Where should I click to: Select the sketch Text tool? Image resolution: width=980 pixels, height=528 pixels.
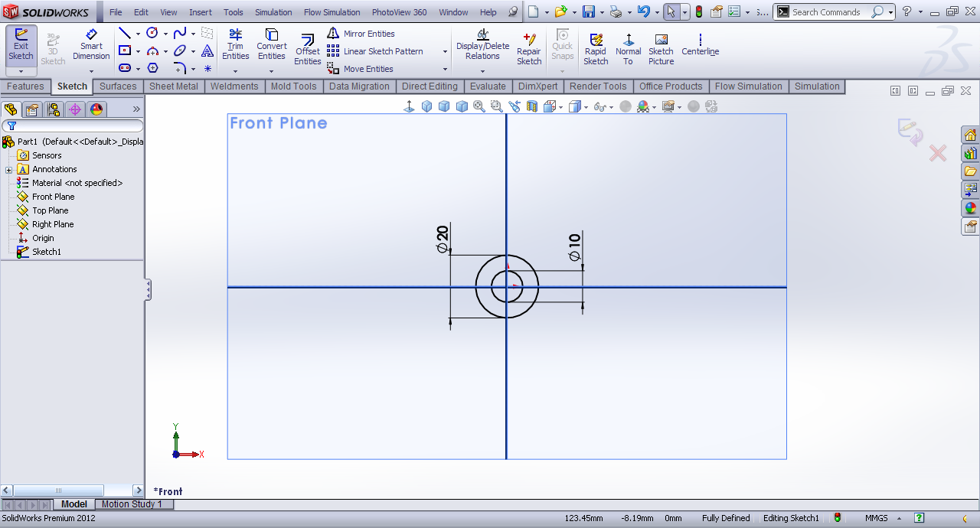[207, 51]
